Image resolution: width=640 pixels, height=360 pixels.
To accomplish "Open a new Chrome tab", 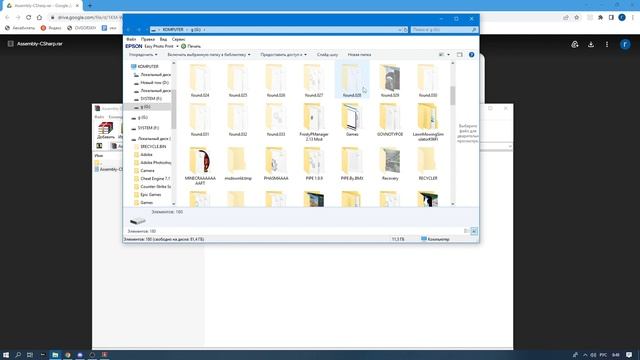I will pyautogui.click(x=90, y=6).
